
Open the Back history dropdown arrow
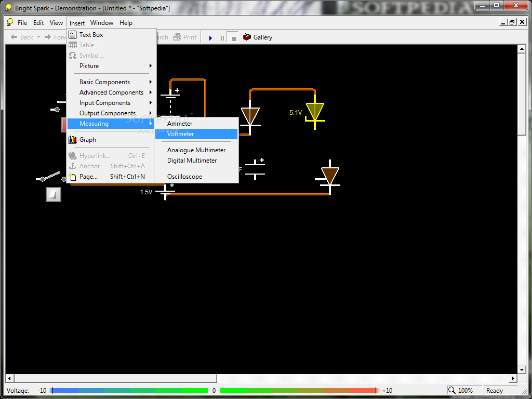pyautogui.click(x=38, y=37)
